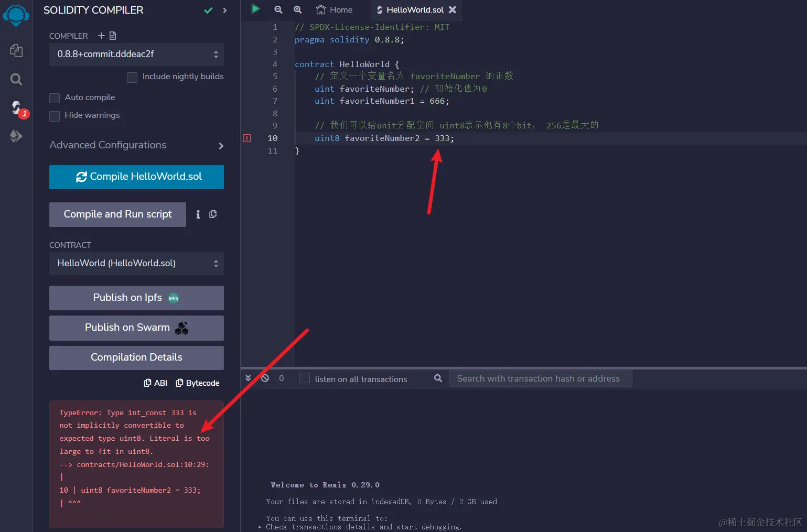Add a custom compiler with plus icon
This screenshot has width=807, height=532.
coord(101,36)
